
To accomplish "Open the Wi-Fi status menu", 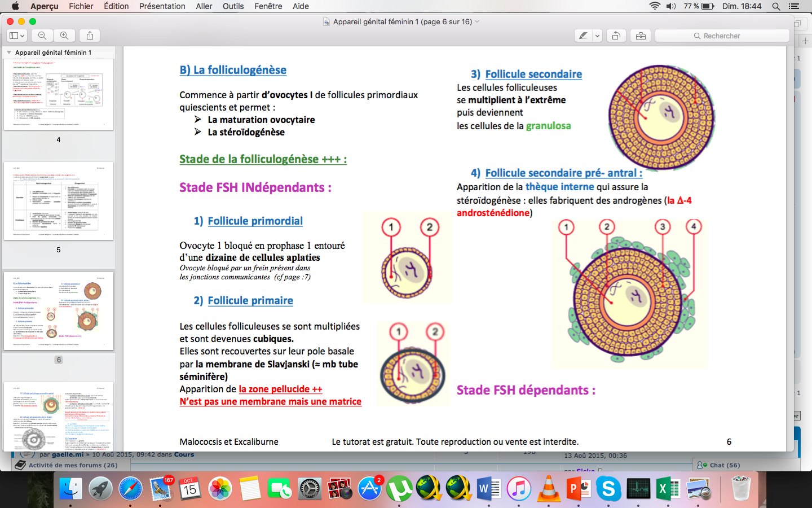I will coord(655,6).
